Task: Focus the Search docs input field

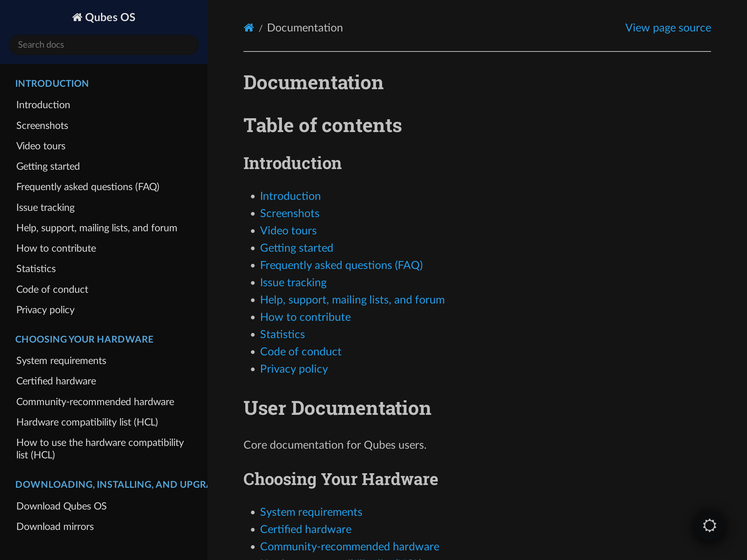Action: tap(103, 45)
